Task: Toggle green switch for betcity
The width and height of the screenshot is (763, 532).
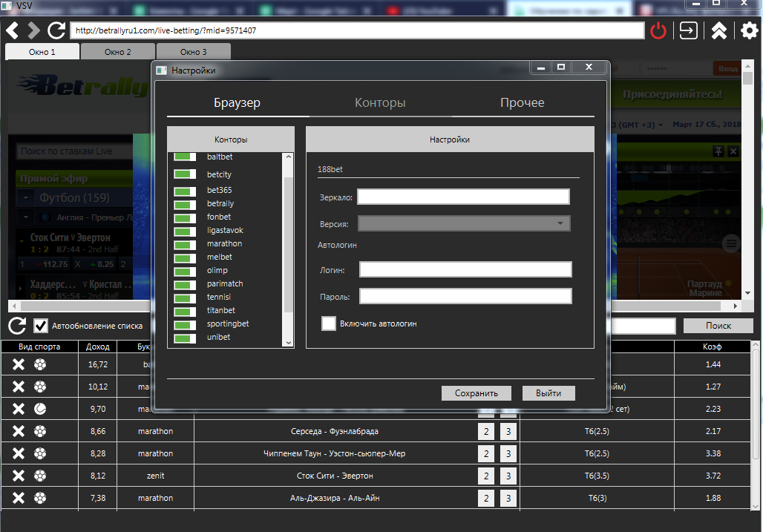Action: click(185, 174)
